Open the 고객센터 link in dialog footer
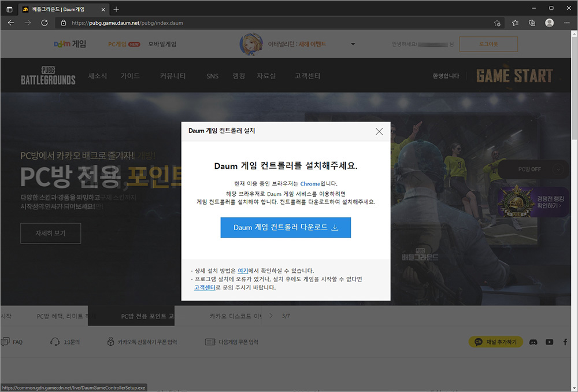 click(x=205, y=287)
